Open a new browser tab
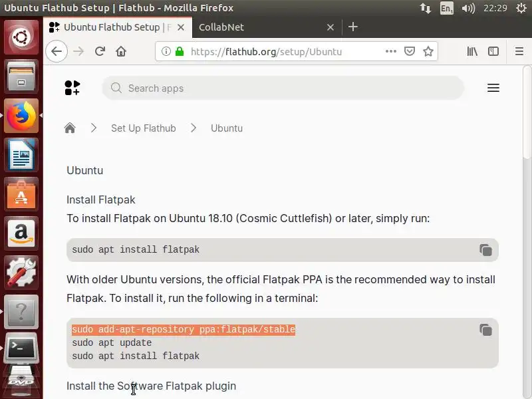Viewport: 532px width, 399px height. pos(353,27)
